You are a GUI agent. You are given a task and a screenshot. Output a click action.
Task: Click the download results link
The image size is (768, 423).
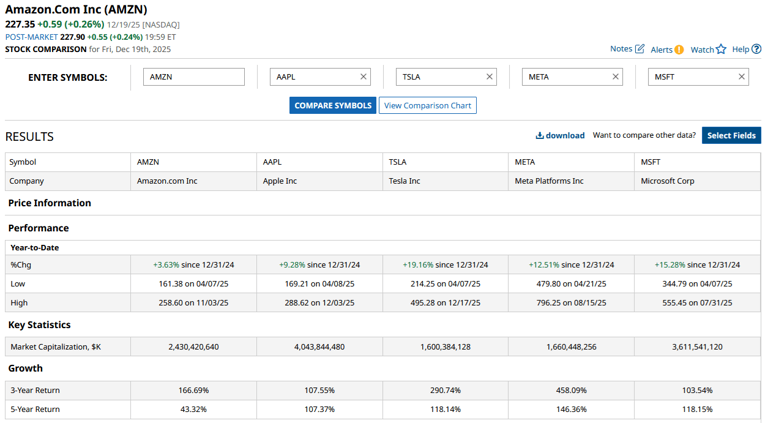(560, 136)
